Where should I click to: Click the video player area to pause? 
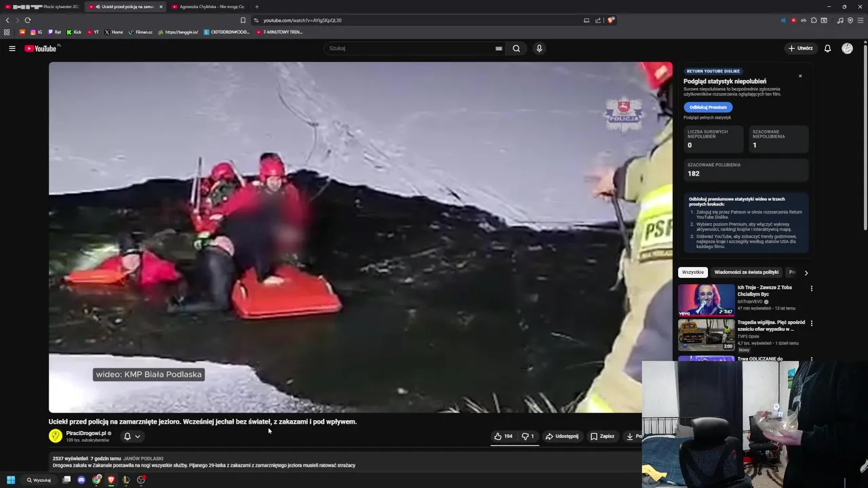[360, 237]
